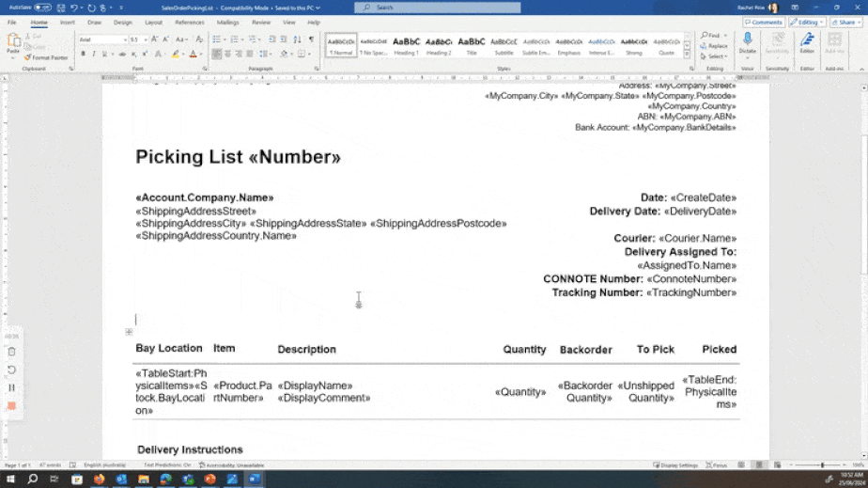Open the Editor proofing tool
Screen dimensions: 868x488
coord(807,43)
